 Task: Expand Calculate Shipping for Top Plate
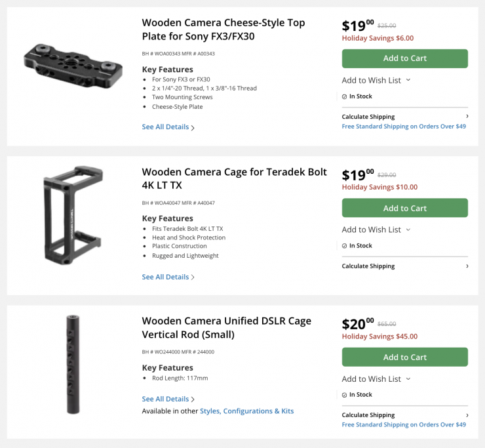pos(404,117)
